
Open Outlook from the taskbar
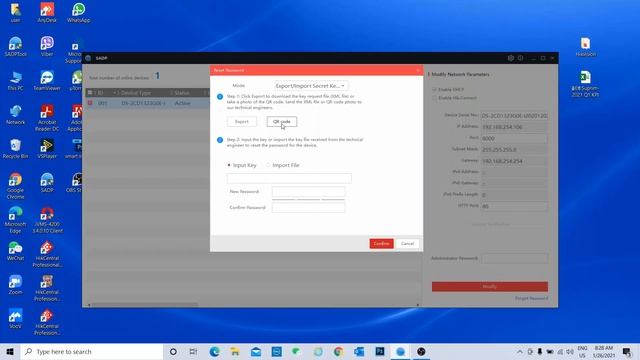click(x=359, y=351)
